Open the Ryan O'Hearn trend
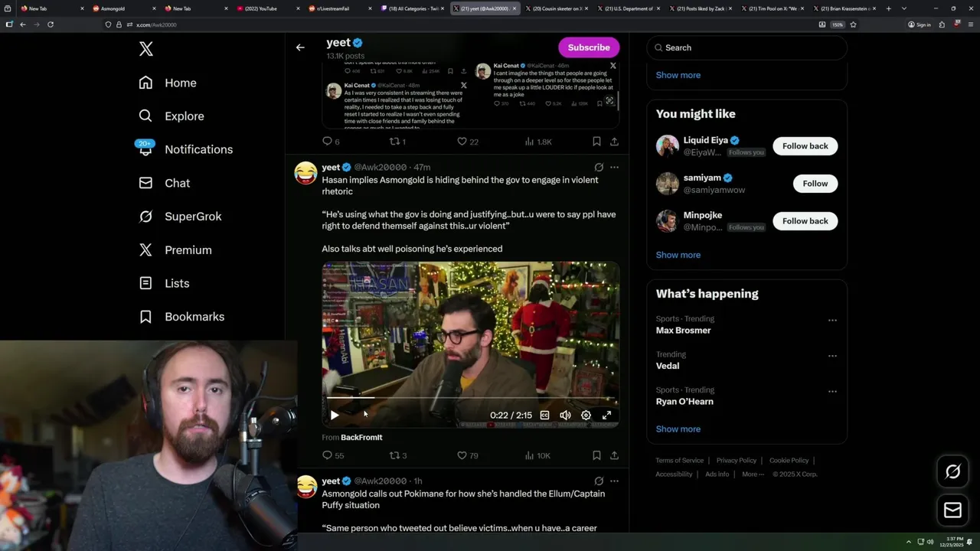 [x=684, y=402]
